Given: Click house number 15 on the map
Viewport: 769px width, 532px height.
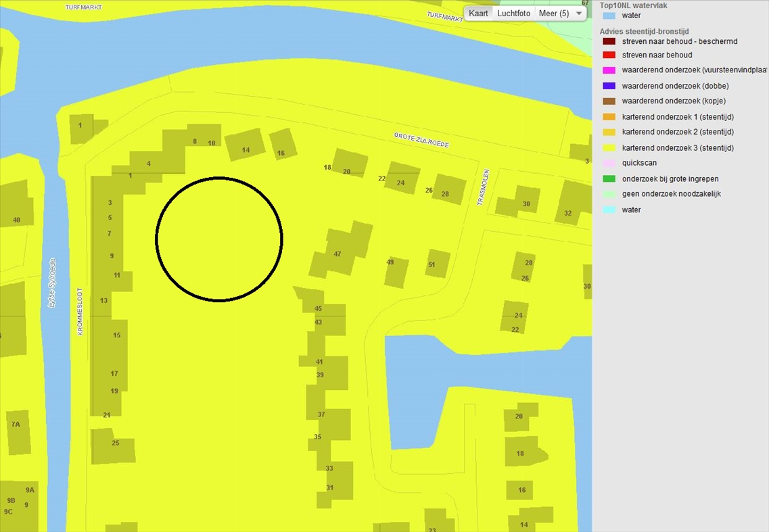Looking at the screenshot, I should (117, 335).
